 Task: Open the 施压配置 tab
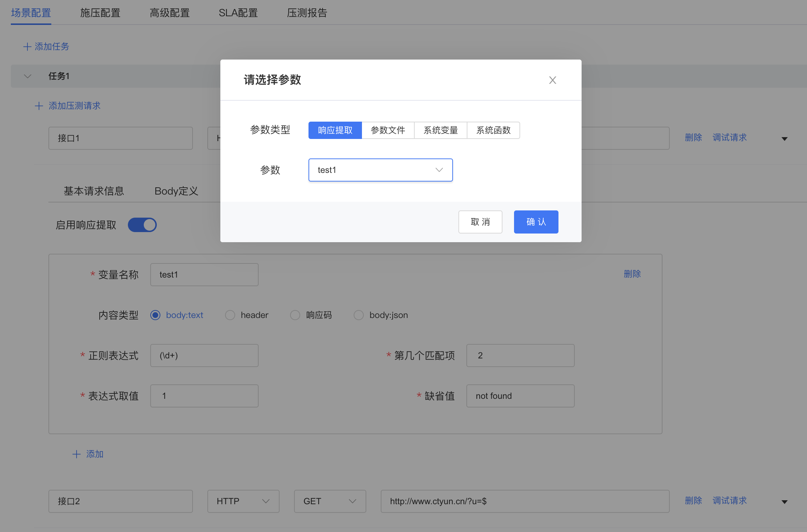[100, 13]
